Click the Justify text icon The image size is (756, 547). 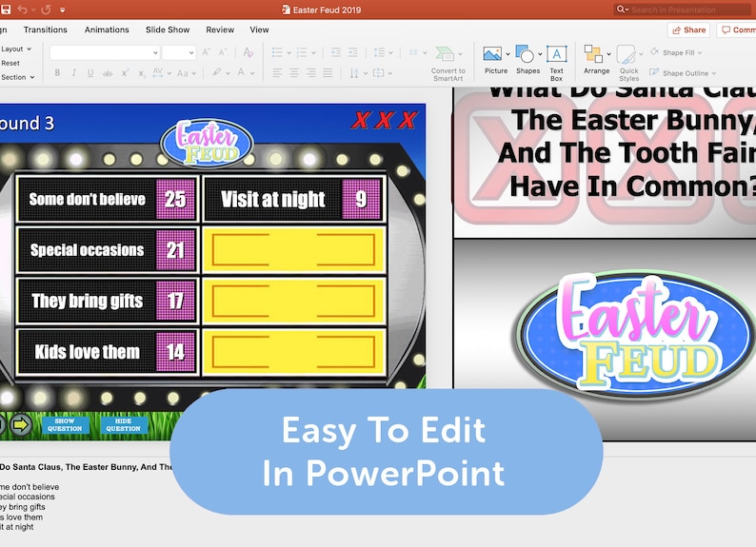[x=328, y=73]
